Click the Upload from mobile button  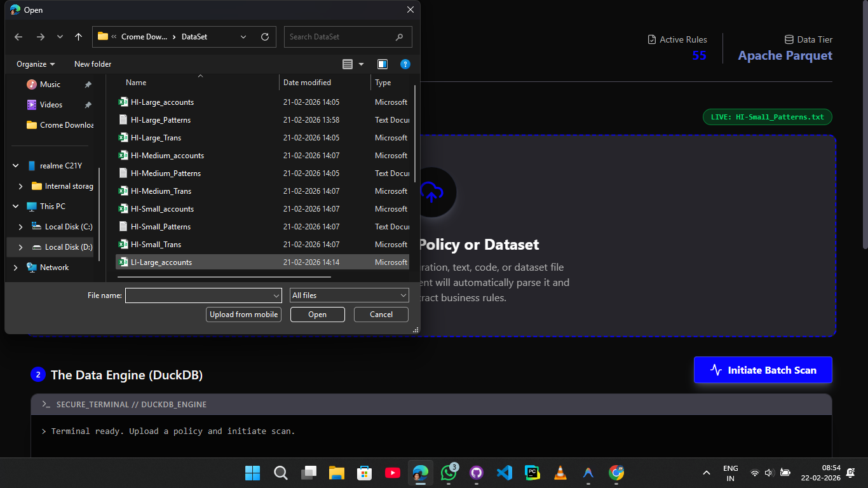tap(244, 315)
